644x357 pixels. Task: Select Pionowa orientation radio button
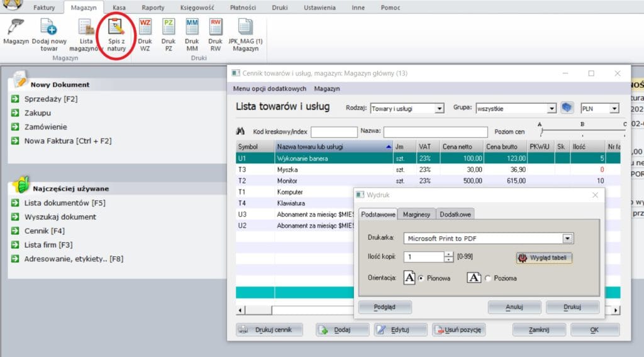421,278
